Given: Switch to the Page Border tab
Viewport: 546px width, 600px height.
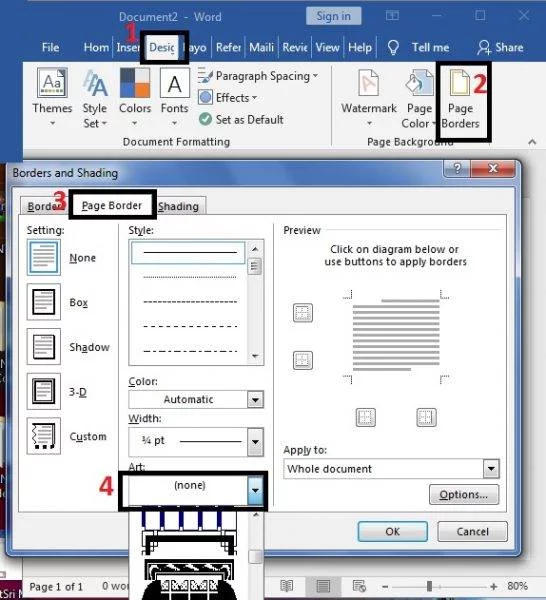Looking at the screenshot, I should 112,205.
